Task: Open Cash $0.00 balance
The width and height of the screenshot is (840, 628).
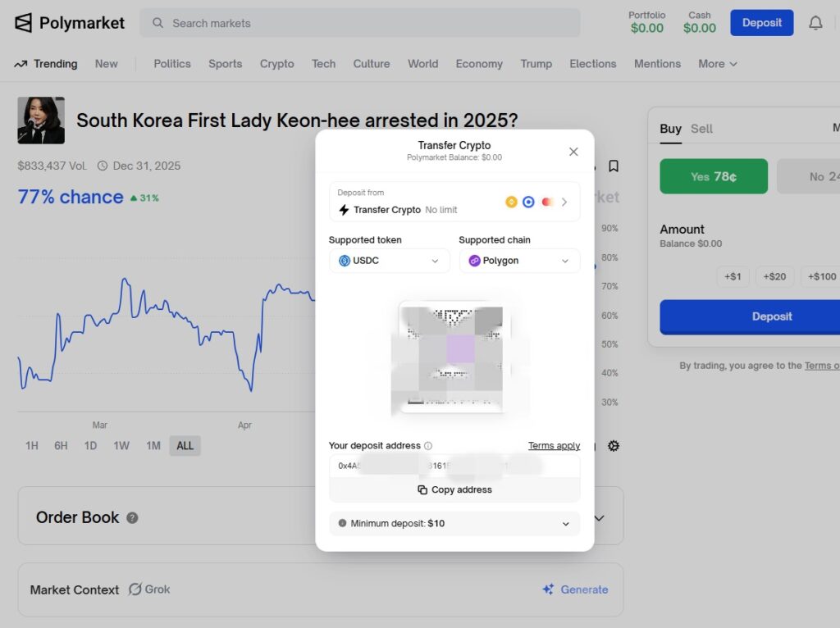Action: point(699,22)
